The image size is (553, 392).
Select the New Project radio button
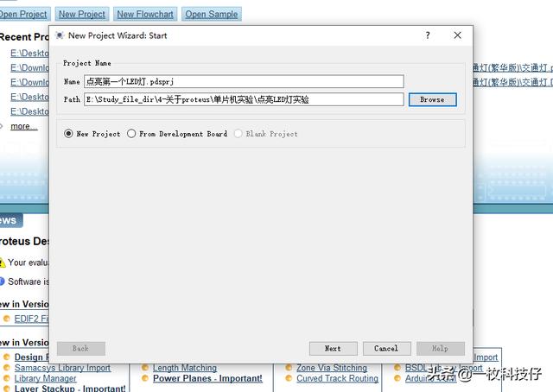[68, 134]
